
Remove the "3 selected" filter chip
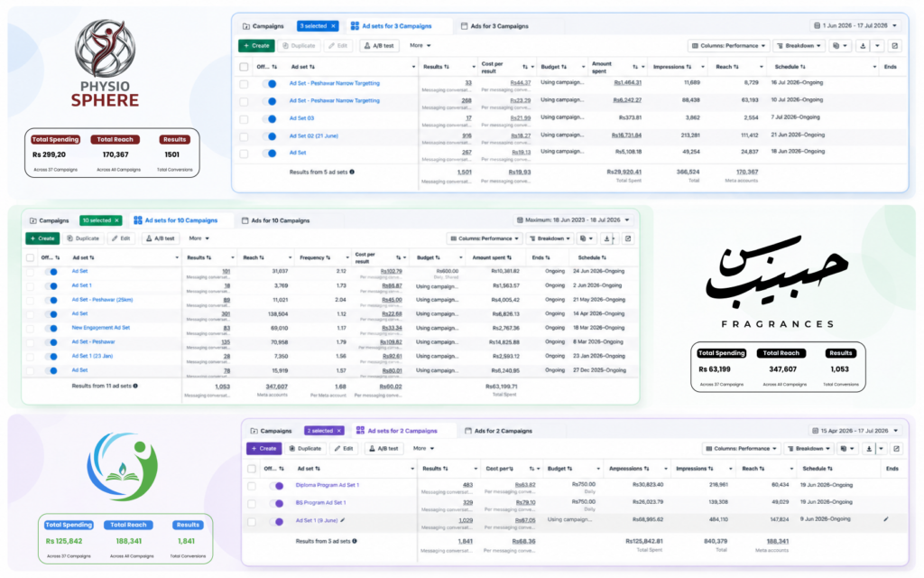(x=334, y=26)
